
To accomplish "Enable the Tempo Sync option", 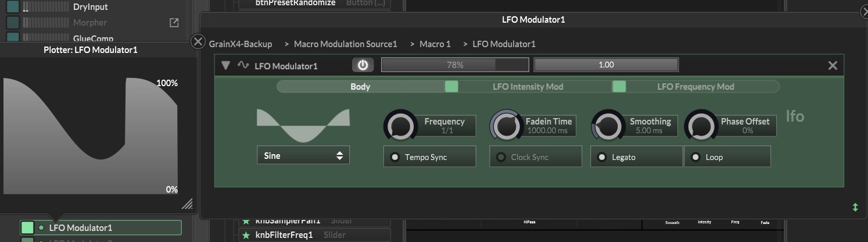I will (395, 157).
